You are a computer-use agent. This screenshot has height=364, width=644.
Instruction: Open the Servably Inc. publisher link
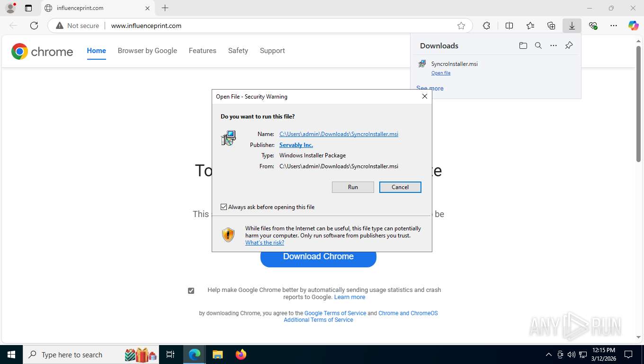tap(296, 145)
